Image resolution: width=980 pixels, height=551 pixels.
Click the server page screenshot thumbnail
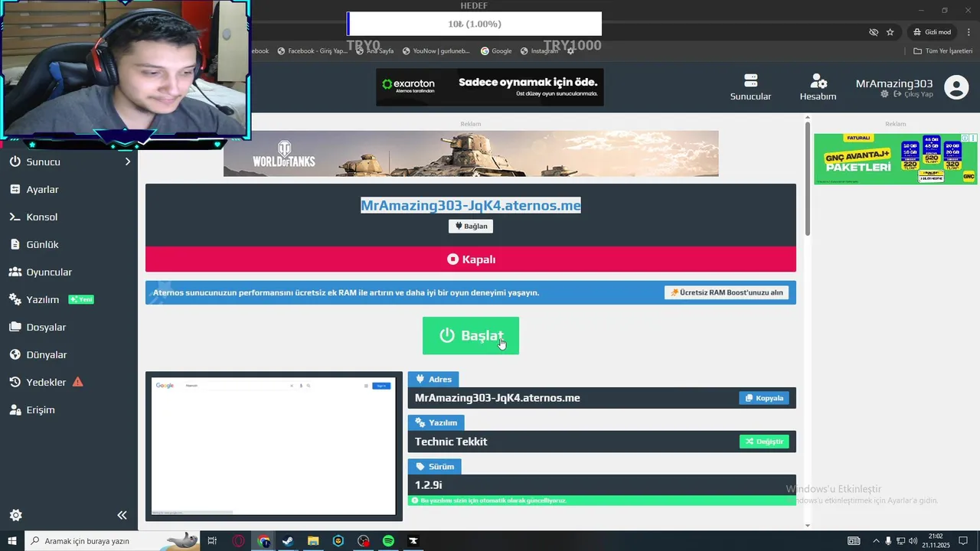[x=273, y=446]
